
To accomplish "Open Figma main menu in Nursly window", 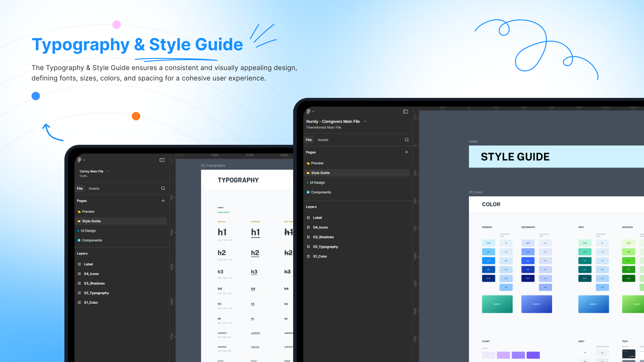I will pyautogui.click(x=309, y=112).
